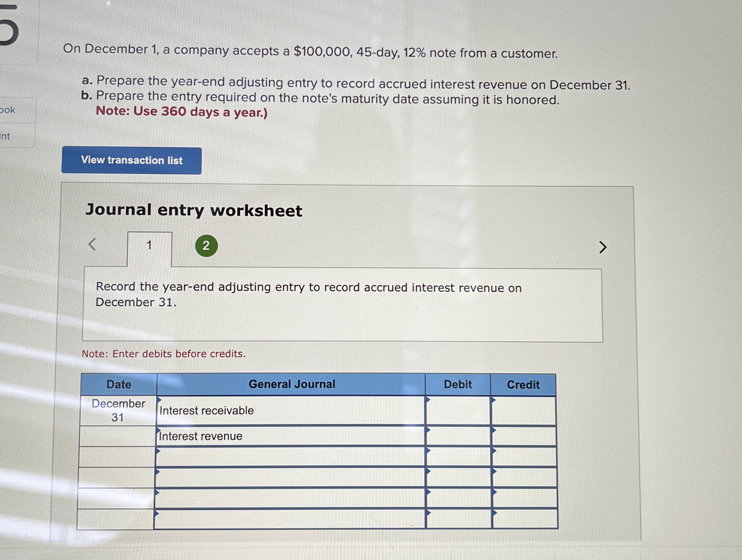Open third row General Journal dropdown
The height and width of the screenshot is (560, 742).
tap(290, 457)
